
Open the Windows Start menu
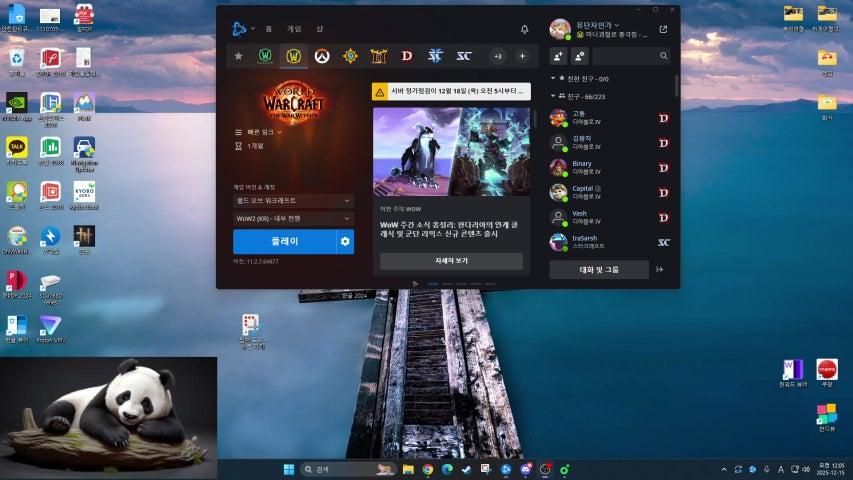[289, 469]
